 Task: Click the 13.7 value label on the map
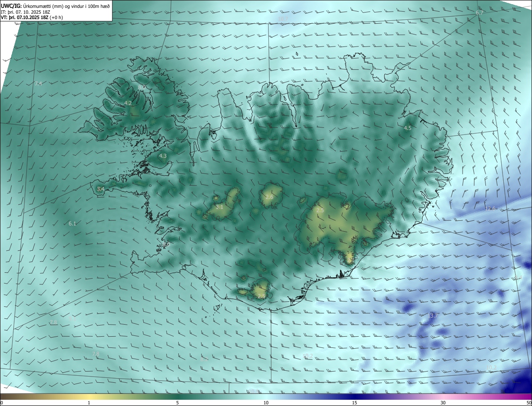432,316
